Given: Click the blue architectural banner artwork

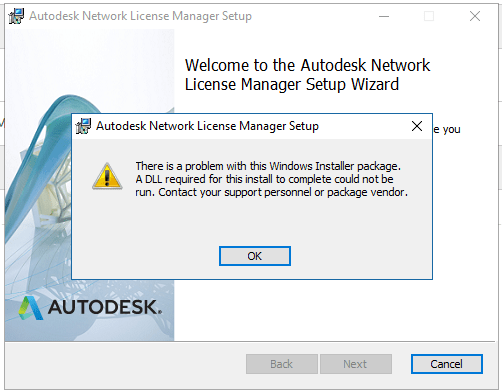Looking at the screenshot, I should [89, 185].
